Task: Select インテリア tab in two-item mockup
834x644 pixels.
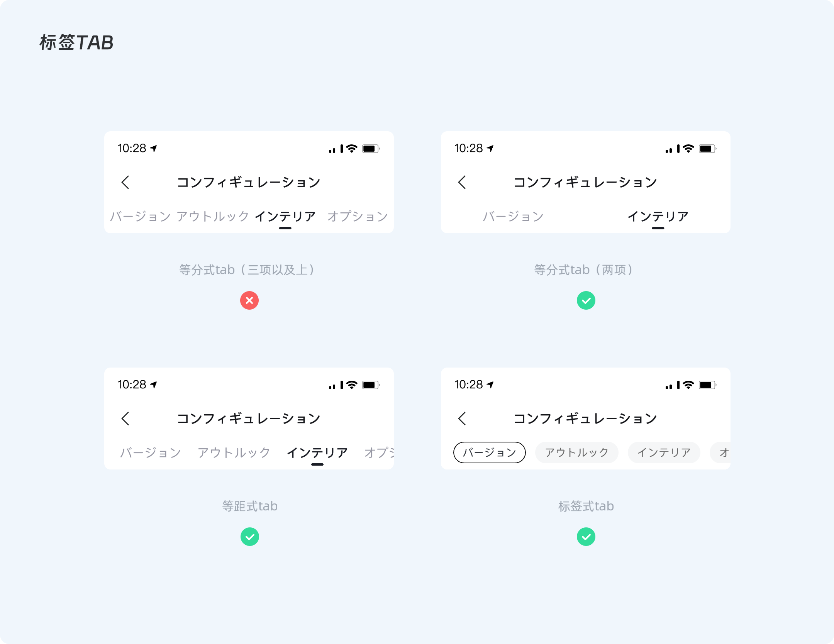Action: pyautogui.click(x=658, y=217)
